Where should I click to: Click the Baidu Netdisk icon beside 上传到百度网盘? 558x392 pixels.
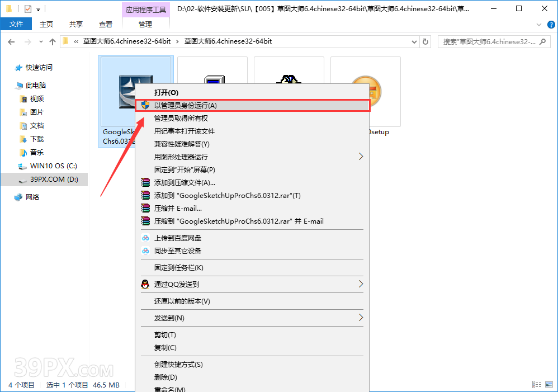click(145, 238)
